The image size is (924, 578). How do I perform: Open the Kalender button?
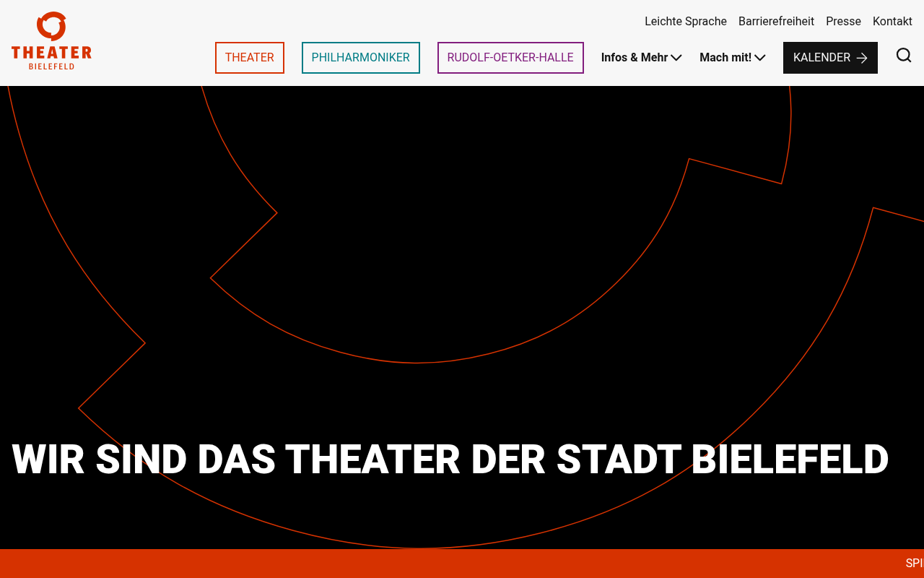pos(830,58)
